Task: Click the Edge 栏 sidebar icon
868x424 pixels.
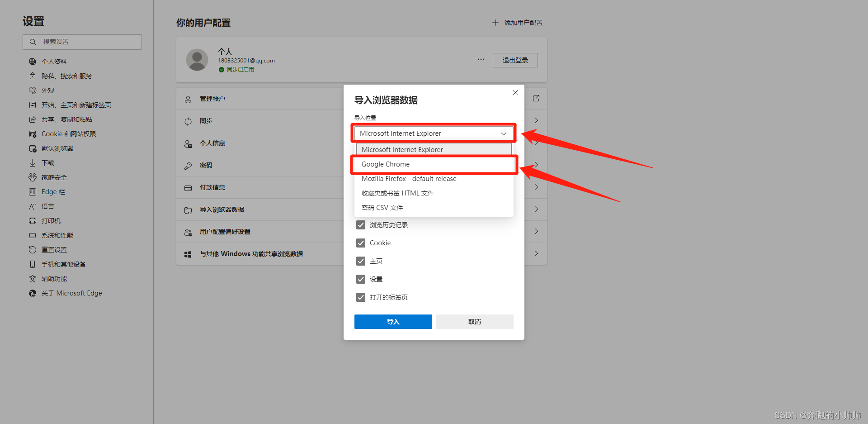Action: 33,192
